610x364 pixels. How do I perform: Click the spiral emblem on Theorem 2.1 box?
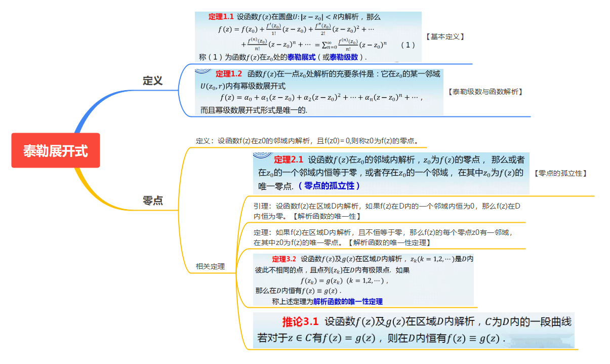click(x=261, y=155)
